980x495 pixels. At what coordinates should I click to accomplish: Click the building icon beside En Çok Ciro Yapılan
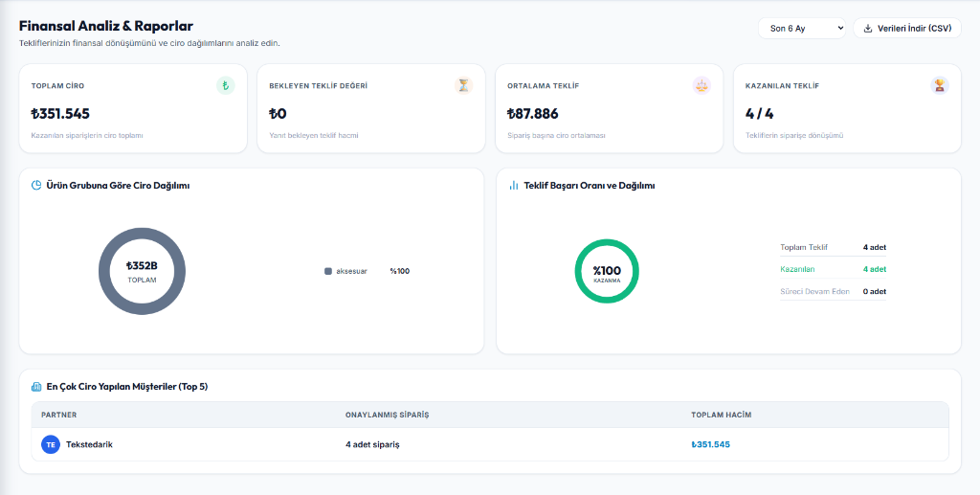(36, 387)
